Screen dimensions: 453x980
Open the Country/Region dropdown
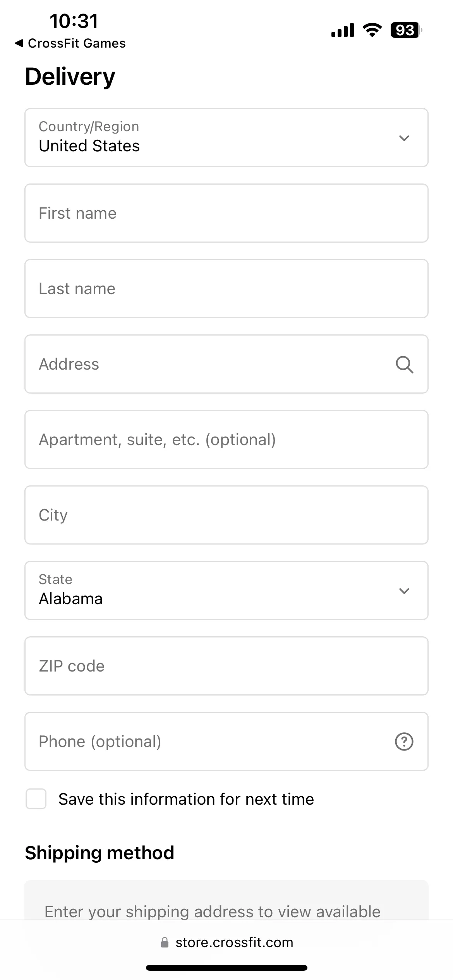(226, 138)
